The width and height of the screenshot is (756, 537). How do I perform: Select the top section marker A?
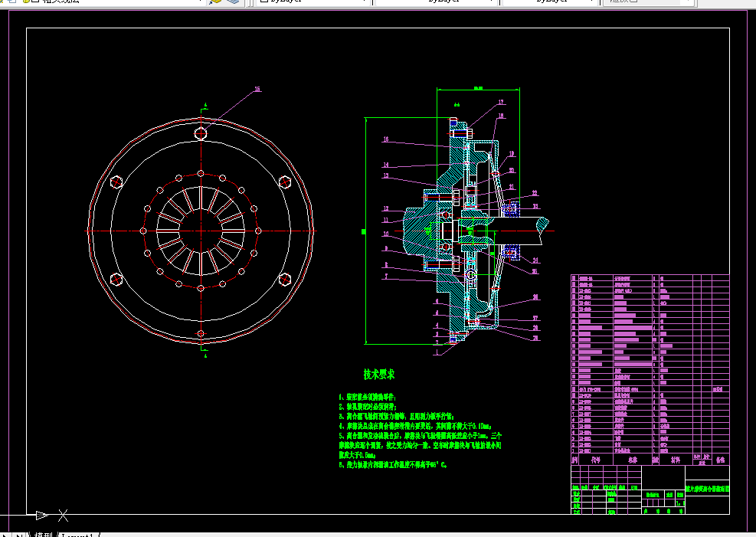click(x=205, y=103)
